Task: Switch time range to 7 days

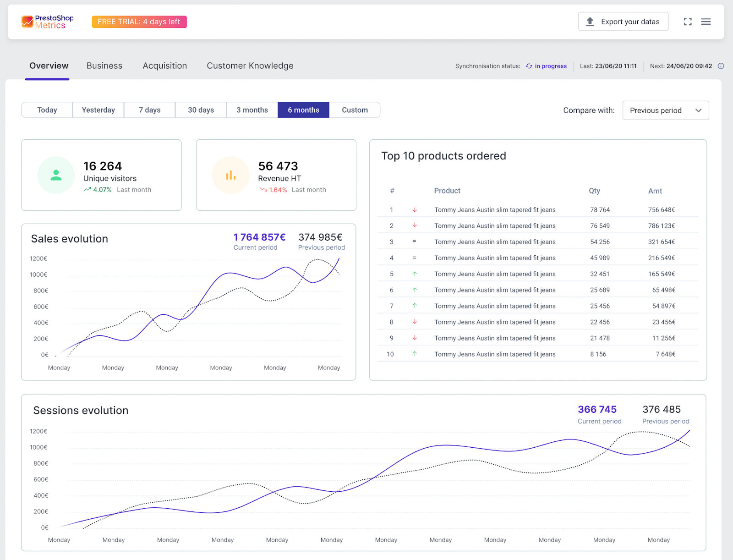Action: pyautogui.click(x=150, y=110)
